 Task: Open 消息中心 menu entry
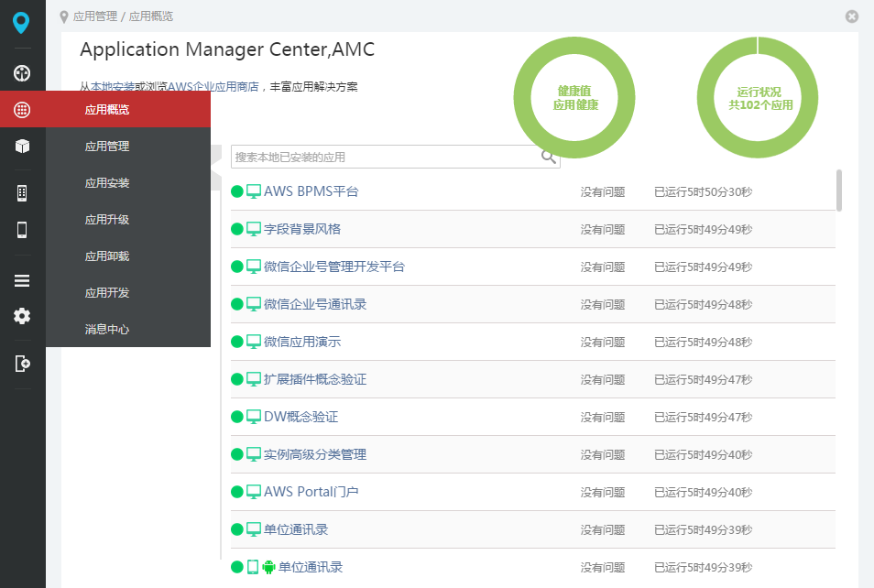click(107, 329)
